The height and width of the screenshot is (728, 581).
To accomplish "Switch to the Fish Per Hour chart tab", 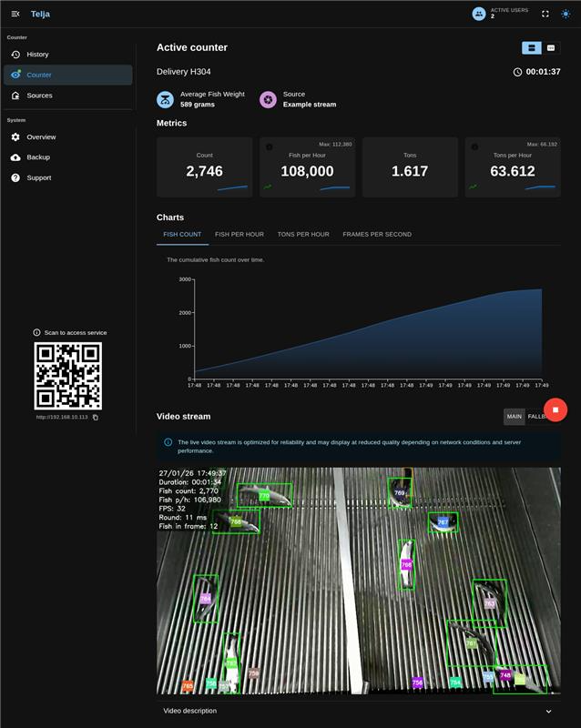I will 240,235.
